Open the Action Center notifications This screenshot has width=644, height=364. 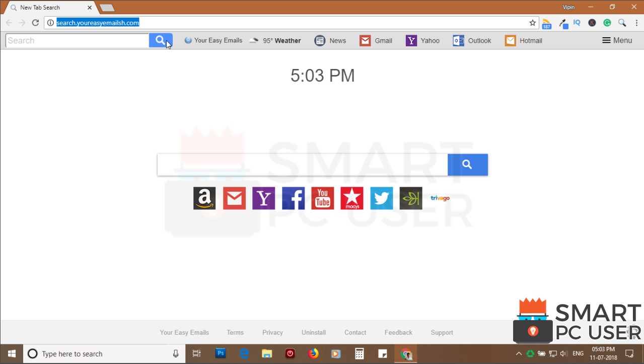629,354
